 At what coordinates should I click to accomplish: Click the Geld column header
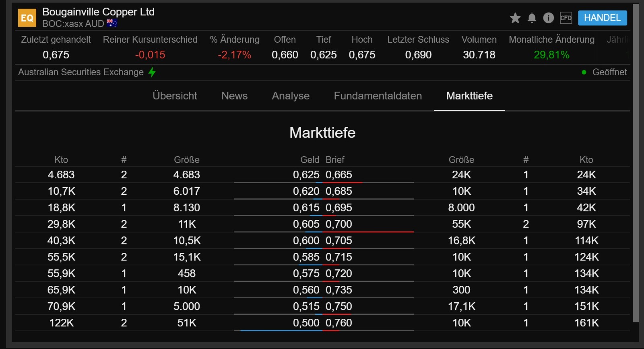point(310,160)
